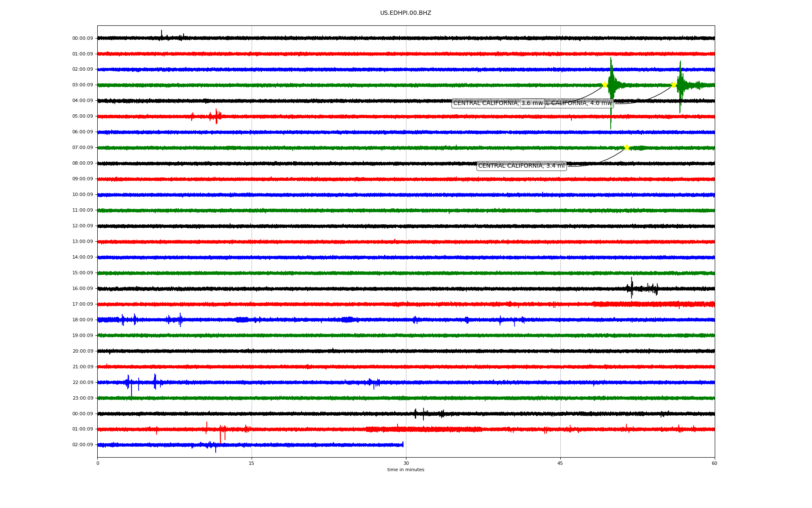The width and height of the screenshot is (812, 508).
Task: Click the 22:00:09 time label on the left
Action: (x=82, y=382)
